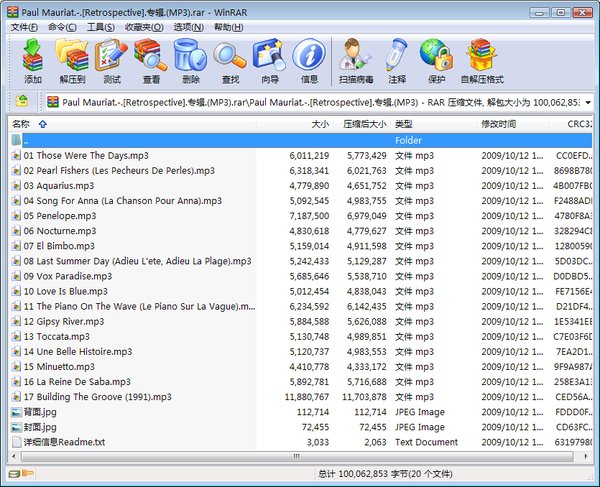Open the 向导 (Wizard) tool
The height and width of the screenshot is (487, 600).
click(x=269, y=55)
